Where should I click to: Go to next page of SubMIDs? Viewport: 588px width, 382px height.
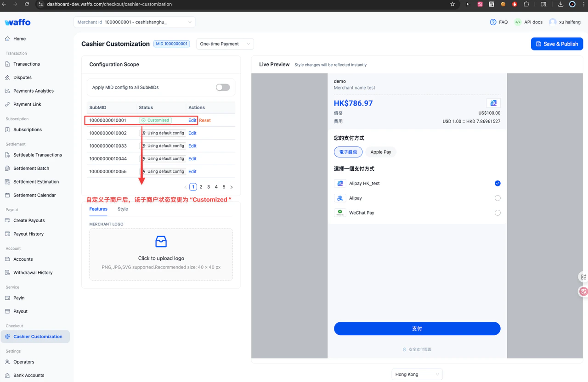(x=232, y=187)
